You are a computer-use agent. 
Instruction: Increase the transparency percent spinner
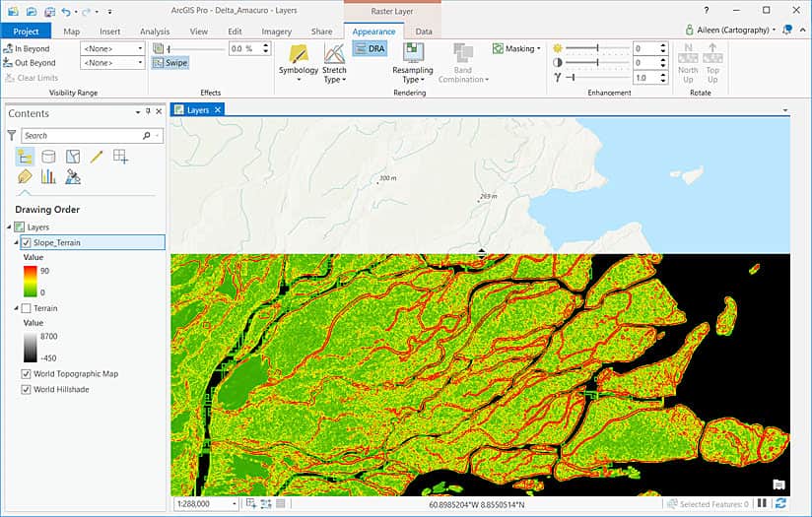click(x=266, y=45)
